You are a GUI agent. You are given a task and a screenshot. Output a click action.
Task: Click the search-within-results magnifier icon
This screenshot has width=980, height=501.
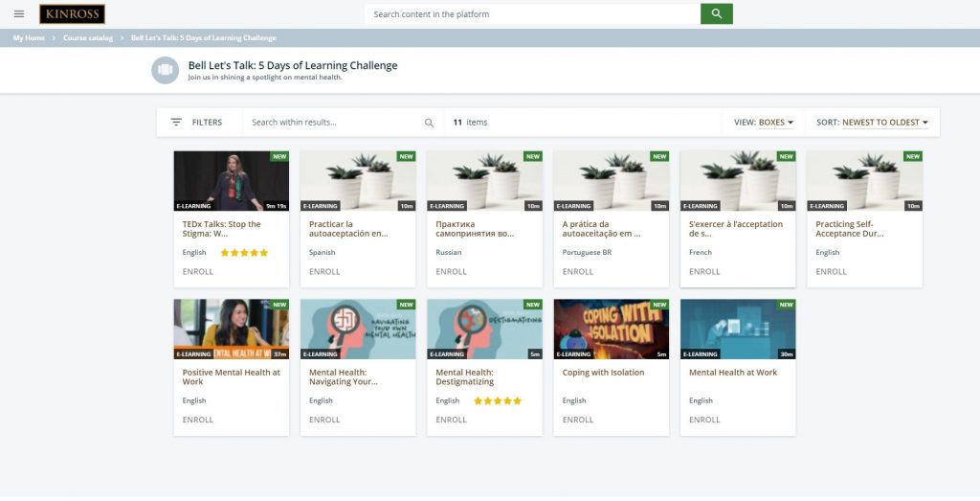429,123
